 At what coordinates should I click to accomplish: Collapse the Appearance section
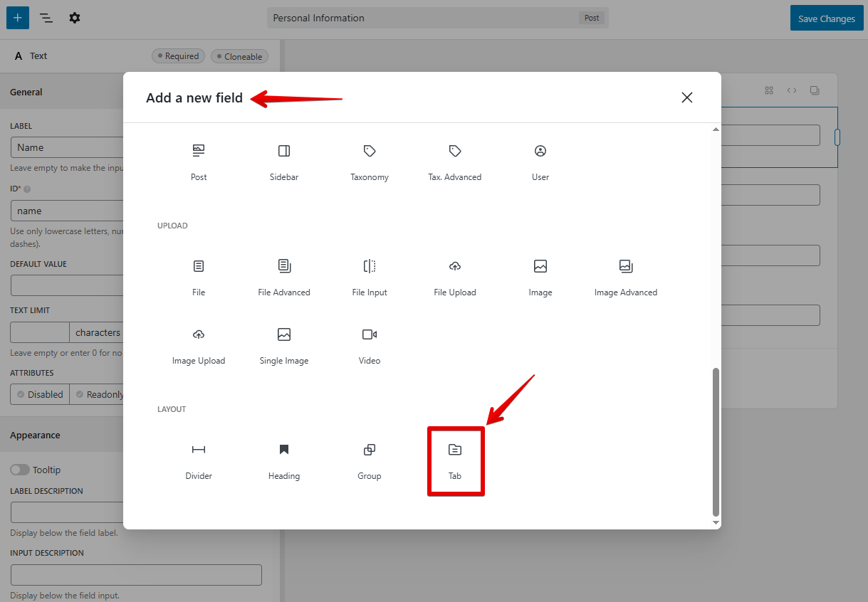click(x=35, y=435)
